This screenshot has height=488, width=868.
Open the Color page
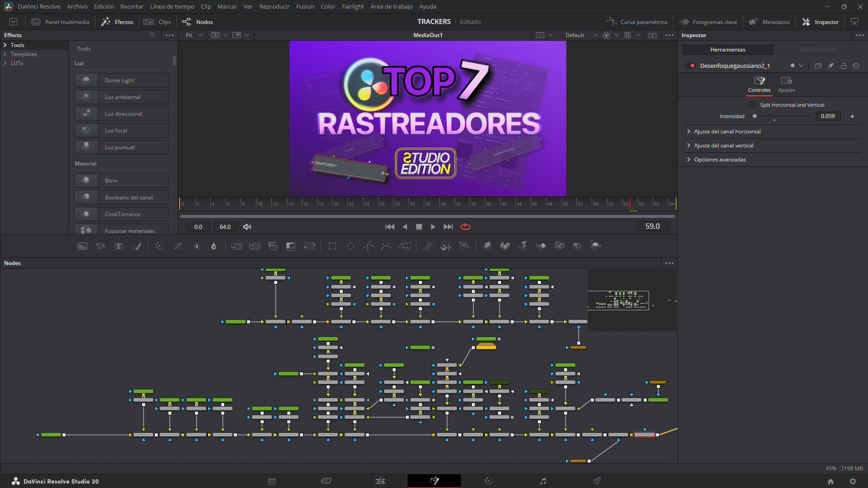click(x=489, y=481)
